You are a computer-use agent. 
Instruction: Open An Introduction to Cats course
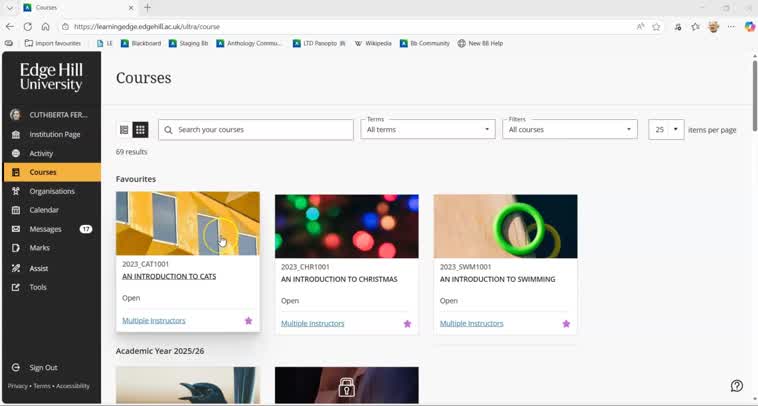pyautogui.click(x=169, y=276)
